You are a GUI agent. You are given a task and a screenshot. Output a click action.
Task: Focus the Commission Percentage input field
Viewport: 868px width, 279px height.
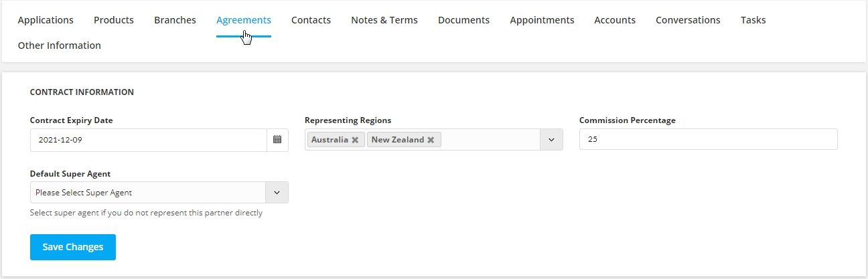[x=709, y=140]
